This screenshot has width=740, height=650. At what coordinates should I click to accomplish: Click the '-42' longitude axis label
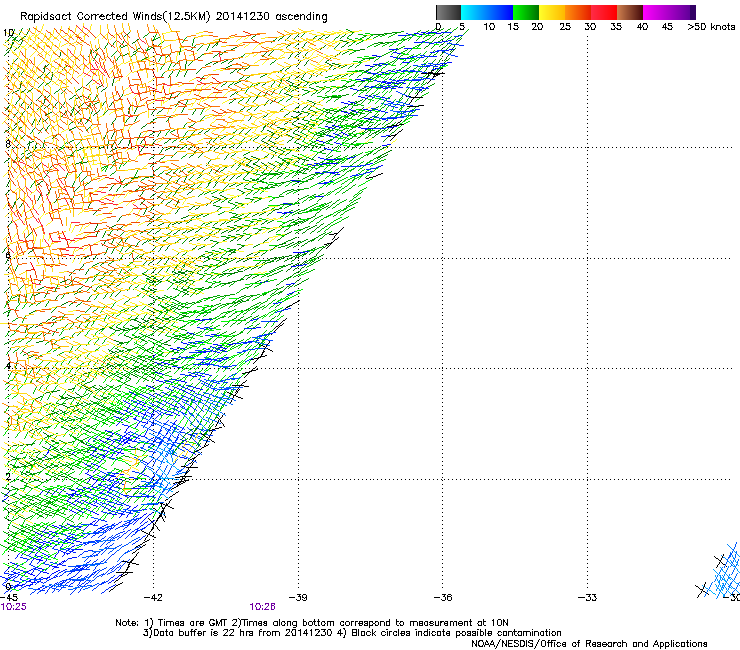(x=153, y=598)
